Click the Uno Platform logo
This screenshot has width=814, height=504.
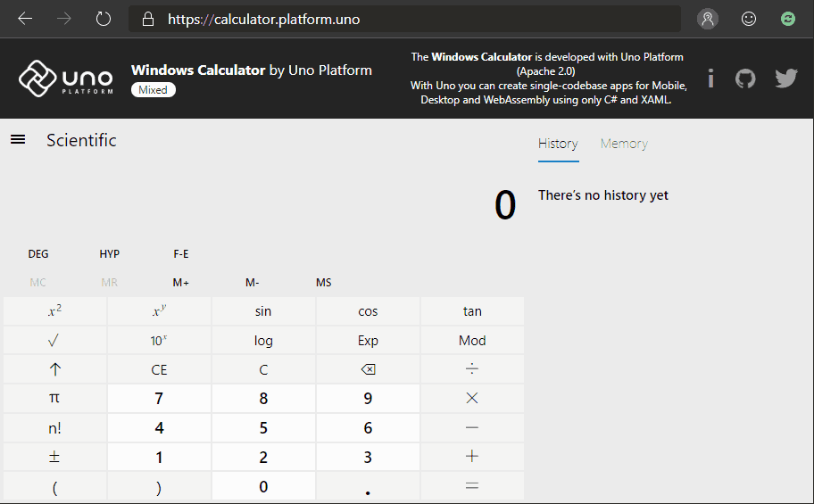pyautogui.click(x=66, y=78)
